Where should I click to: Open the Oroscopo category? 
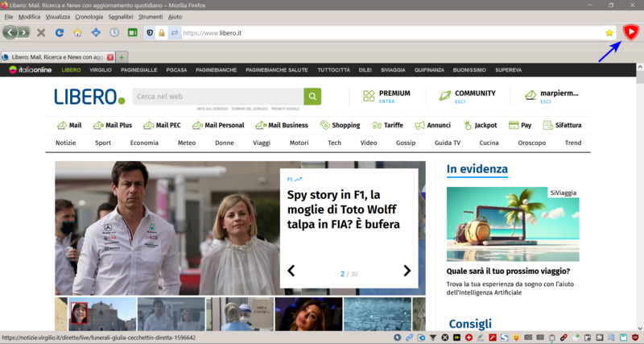tap(531, 143)
